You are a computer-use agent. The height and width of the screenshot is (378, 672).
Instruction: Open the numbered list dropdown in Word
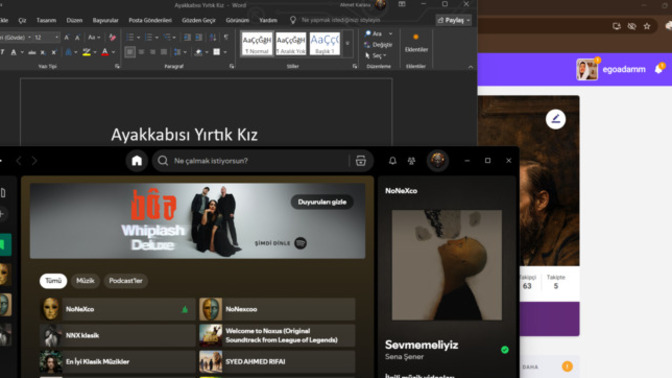pos(157,38)
